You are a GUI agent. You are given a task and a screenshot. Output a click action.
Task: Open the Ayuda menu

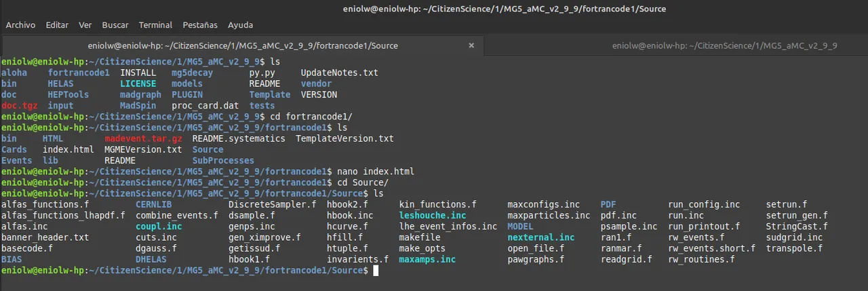240,25
